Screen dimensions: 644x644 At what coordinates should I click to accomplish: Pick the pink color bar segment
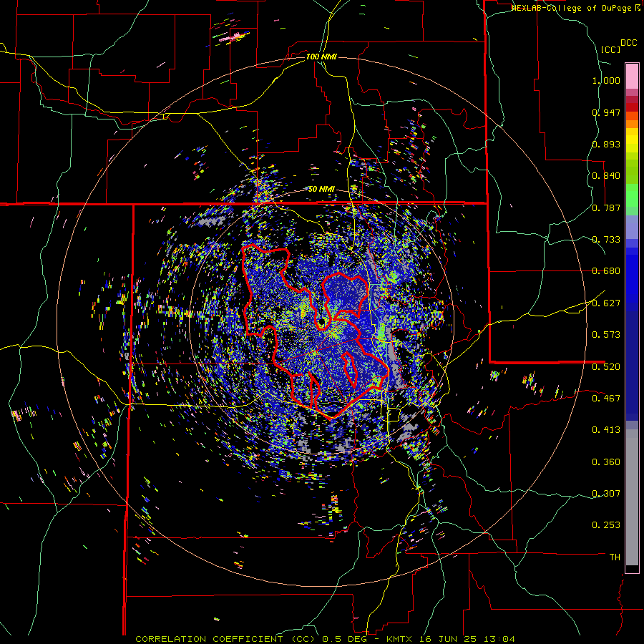(632, 77)
